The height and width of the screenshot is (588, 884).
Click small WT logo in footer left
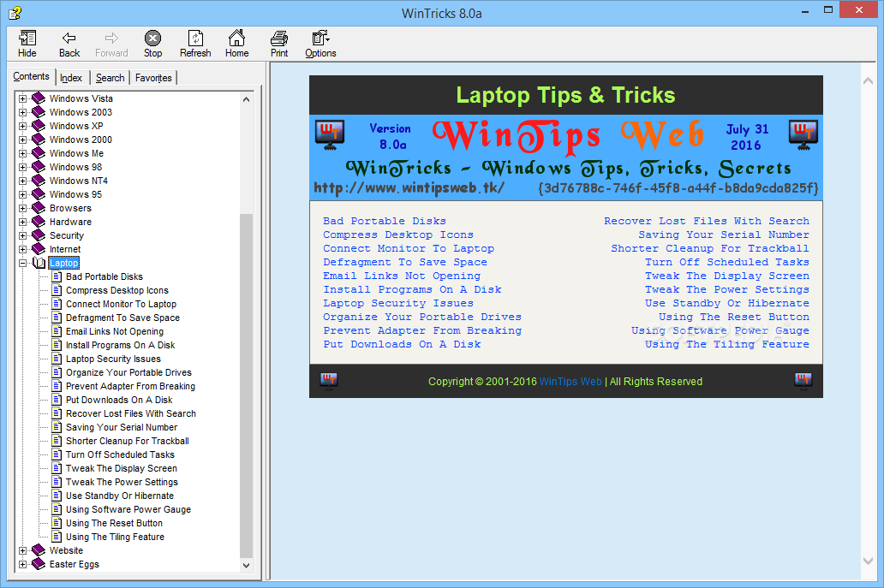tap(329, 380)
